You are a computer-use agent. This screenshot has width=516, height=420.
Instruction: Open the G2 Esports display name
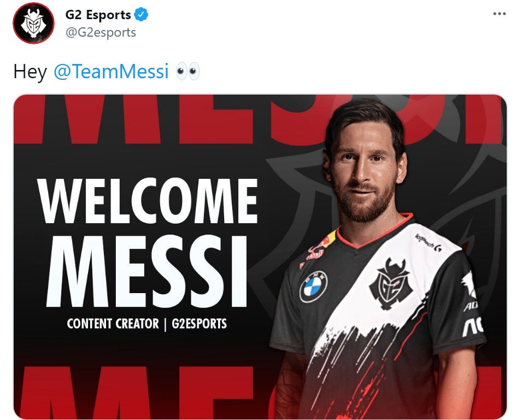pos(98,15)
